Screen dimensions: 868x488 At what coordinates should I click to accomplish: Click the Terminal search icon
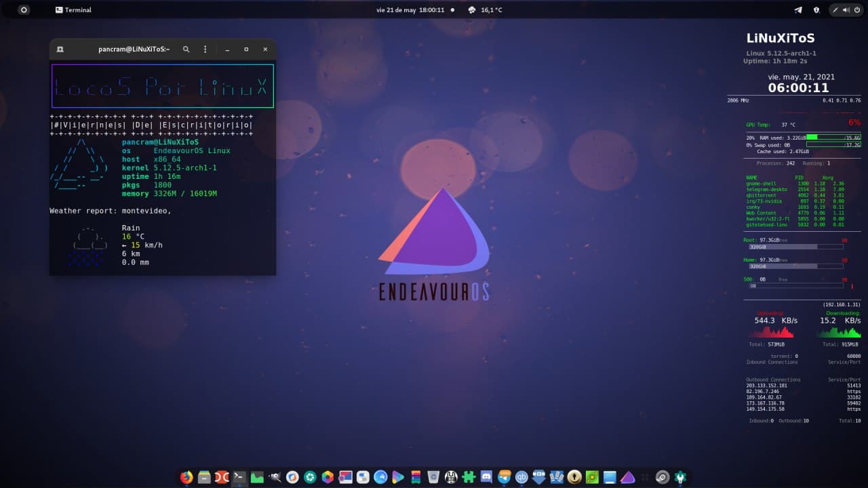(x=186, y=49)
